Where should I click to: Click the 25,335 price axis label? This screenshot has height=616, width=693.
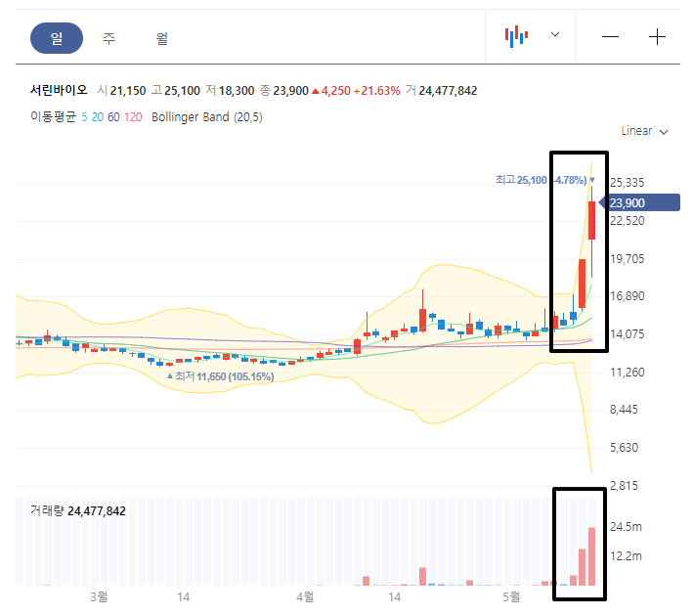(628, 182)
